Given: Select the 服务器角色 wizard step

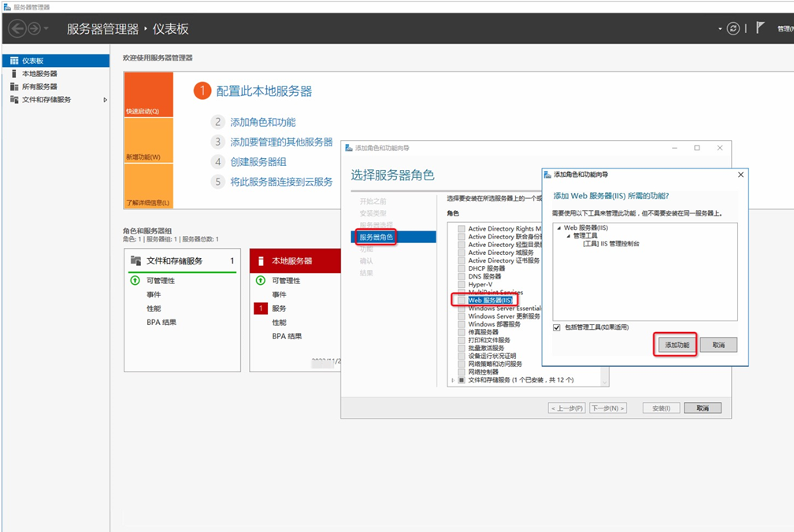Looking at the screenshot, I should click(376, 237).
